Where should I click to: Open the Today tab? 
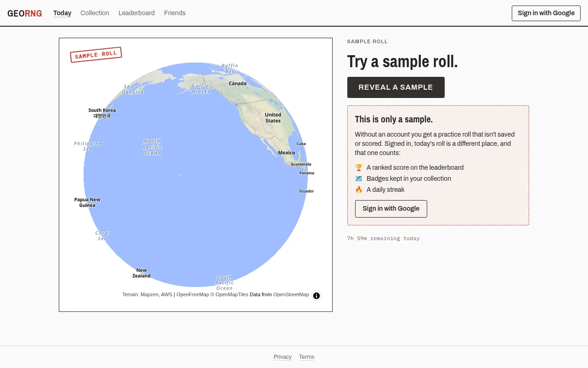pyautogui.click(x=62, y=13)
